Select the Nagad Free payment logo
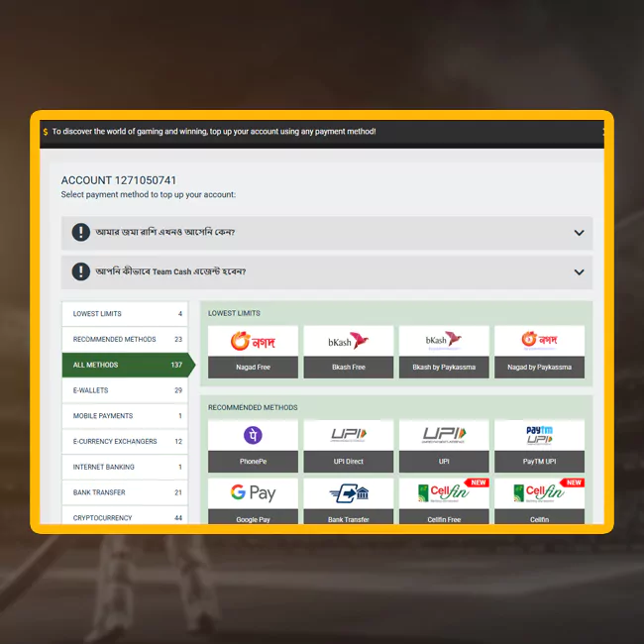 (253, 341)
